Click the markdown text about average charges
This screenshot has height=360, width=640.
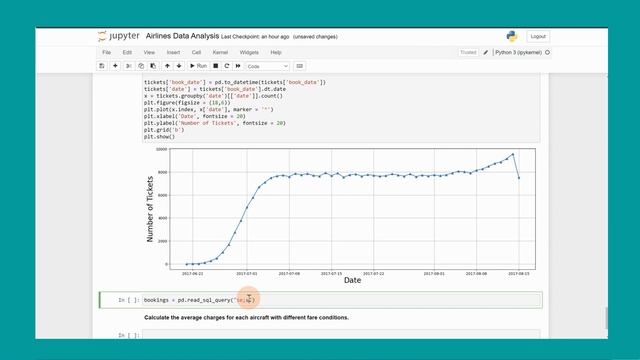tap(247, 318)
